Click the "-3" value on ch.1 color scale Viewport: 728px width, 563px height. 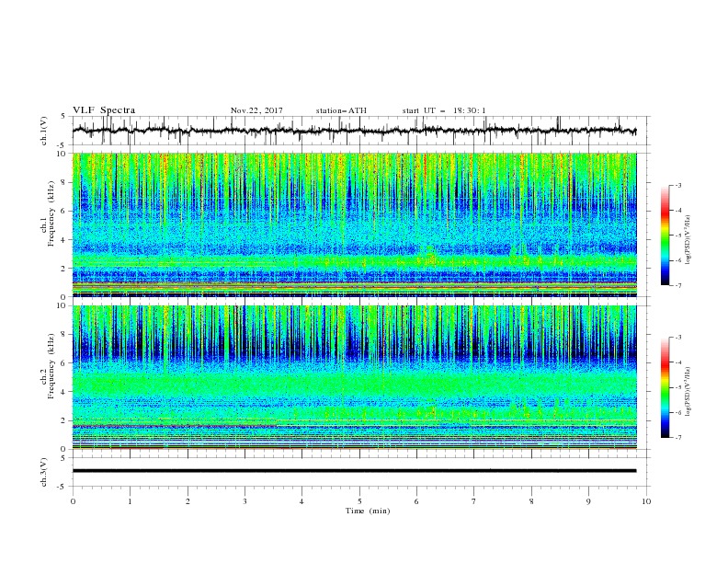(x=677, y=185)
